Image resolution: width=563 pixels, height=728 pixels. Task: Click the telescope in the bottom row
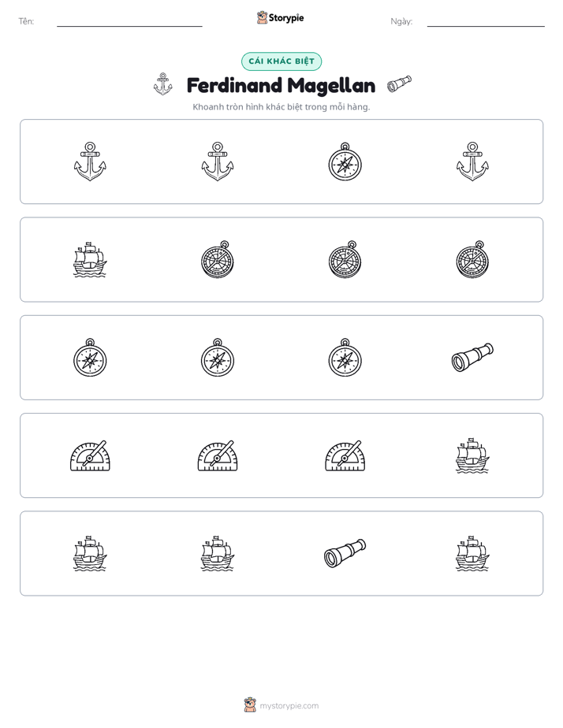click(345, 553)
